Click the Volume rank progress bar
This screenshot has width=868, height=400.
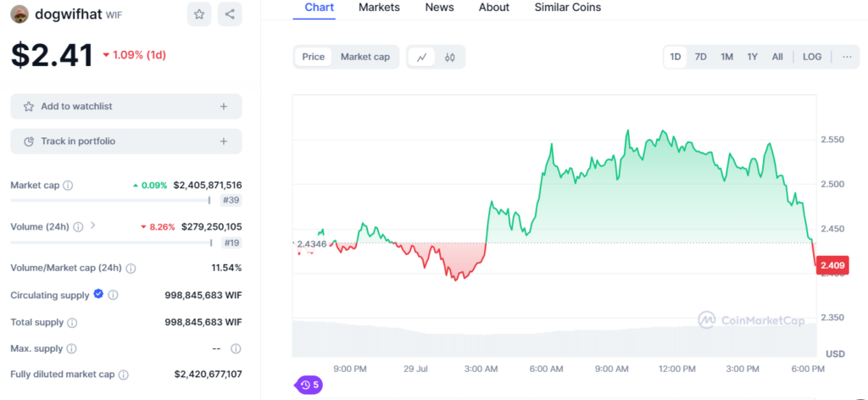click(x=111, y=242)
